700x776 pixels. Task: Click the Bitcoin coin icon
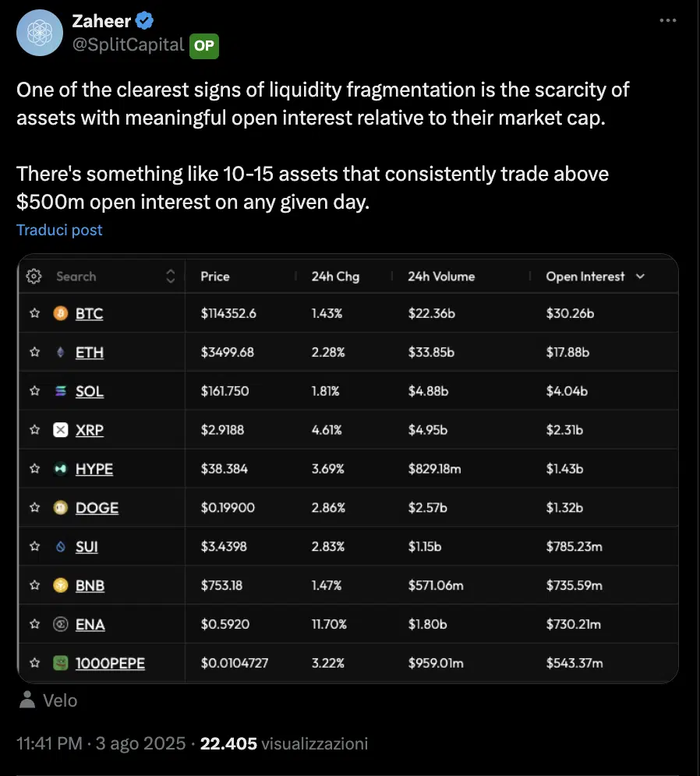60,313
